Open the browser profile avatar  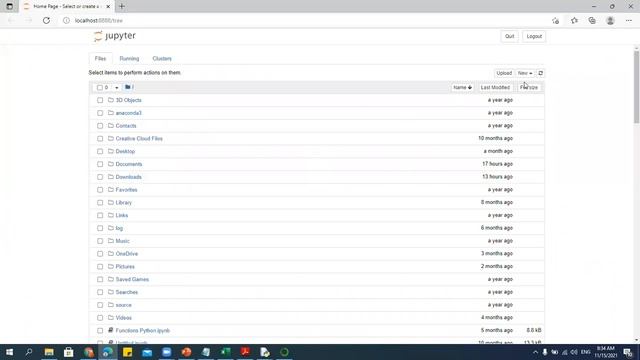pos(610,20)
